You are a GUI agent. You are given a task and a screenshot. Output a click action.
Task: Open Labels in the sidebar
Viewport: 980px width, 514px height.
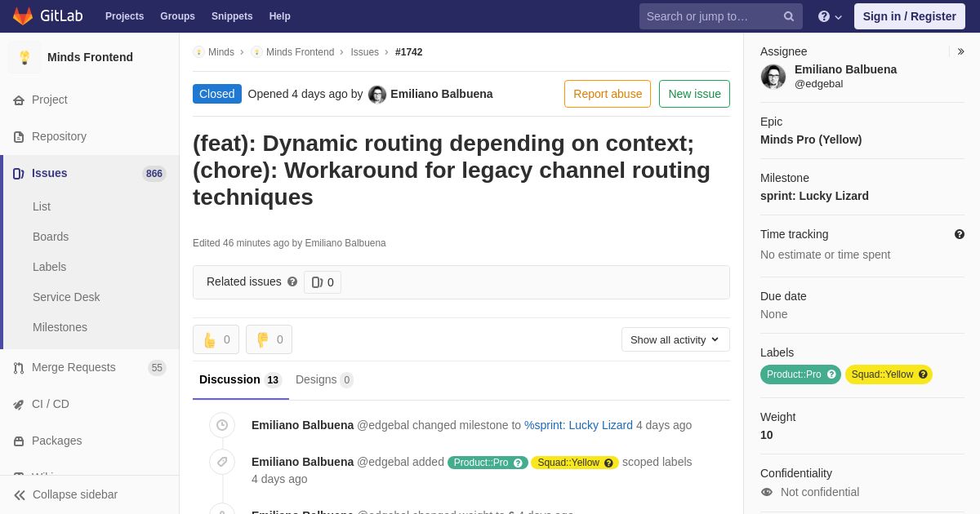tap(49, 267)
